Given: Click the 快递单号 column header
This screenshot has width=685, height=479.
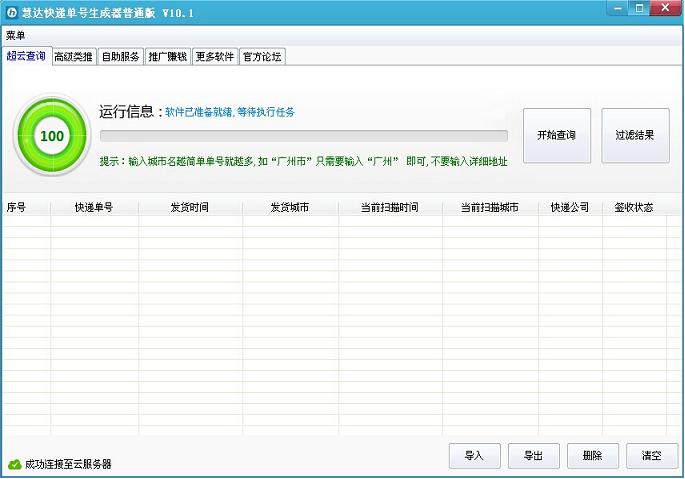Looking at the screenshot, I should (93, 208).
